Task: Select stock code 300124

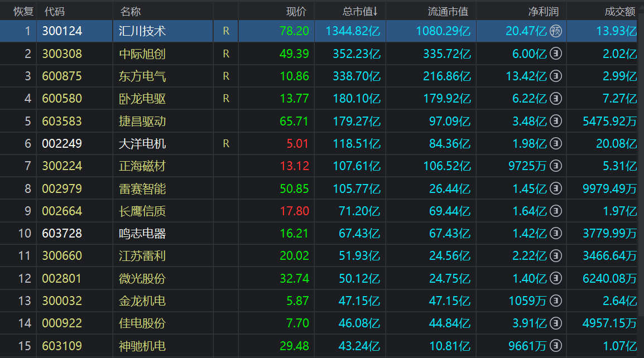Action: (x=62, y=31)
